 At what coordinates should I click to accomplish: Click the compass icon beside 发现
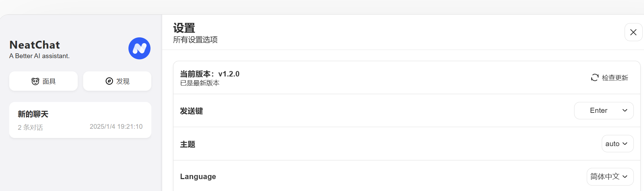click(109, 81)
